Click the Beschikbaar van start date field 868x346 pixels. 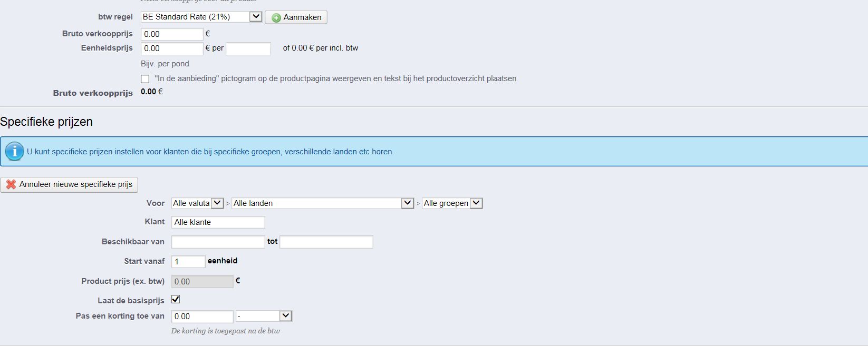click(x=218, y=242)
